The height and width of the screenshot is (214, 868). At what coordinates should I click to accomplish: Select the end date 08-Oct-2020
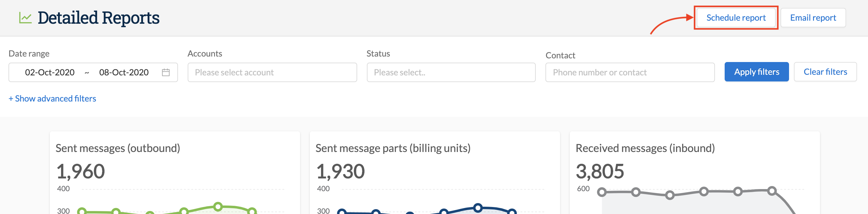coord(124,72)
